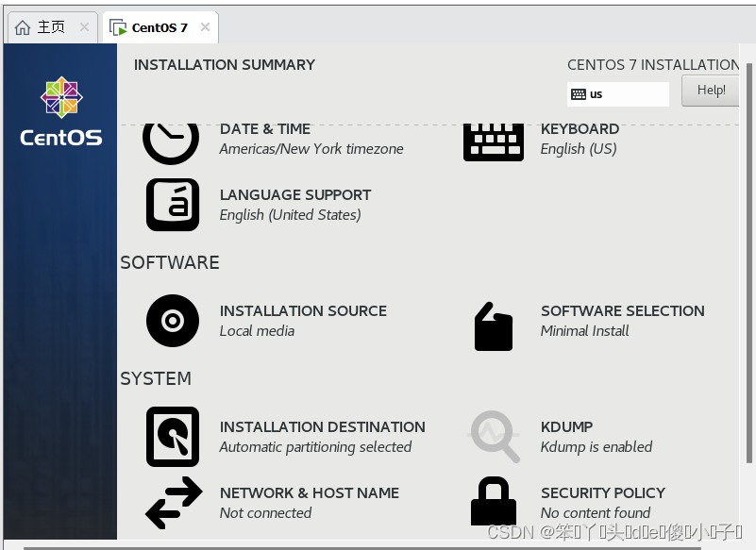This screenshot has height=550, width=756.
Task: Close the CentOS 7 tab
Action: coord(205,27)
